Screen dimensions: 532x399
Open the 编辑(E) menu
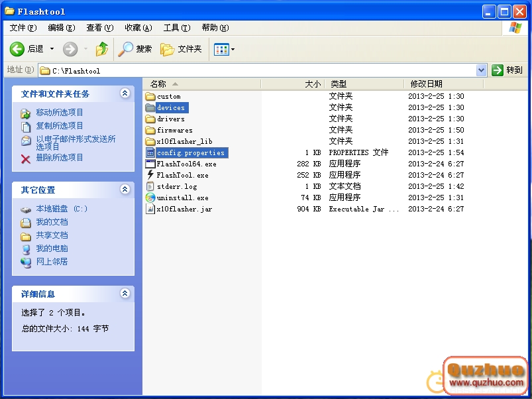62,28
